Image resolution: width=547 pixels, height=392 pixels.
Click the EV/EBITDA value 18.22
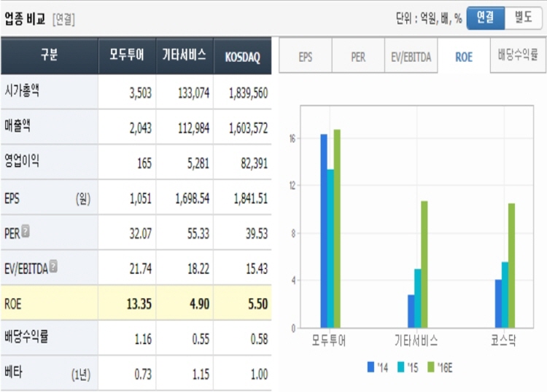[198, 269]
